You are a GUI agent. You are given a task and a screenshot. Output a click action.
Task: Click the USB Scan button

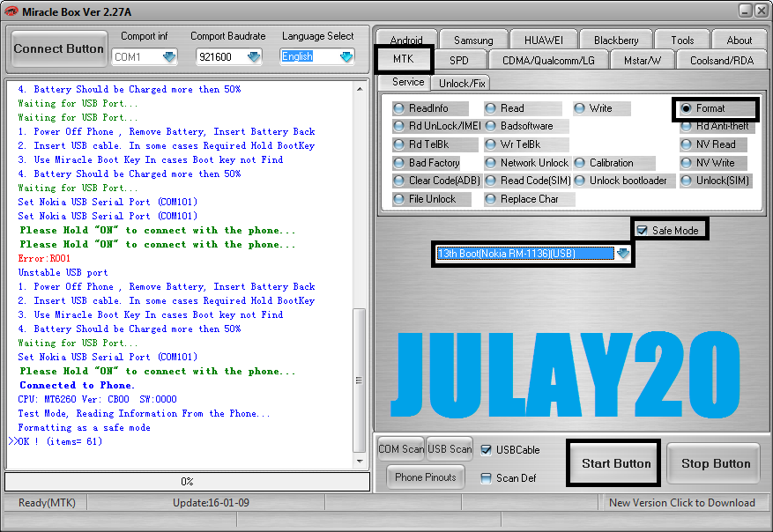[450, 448]
